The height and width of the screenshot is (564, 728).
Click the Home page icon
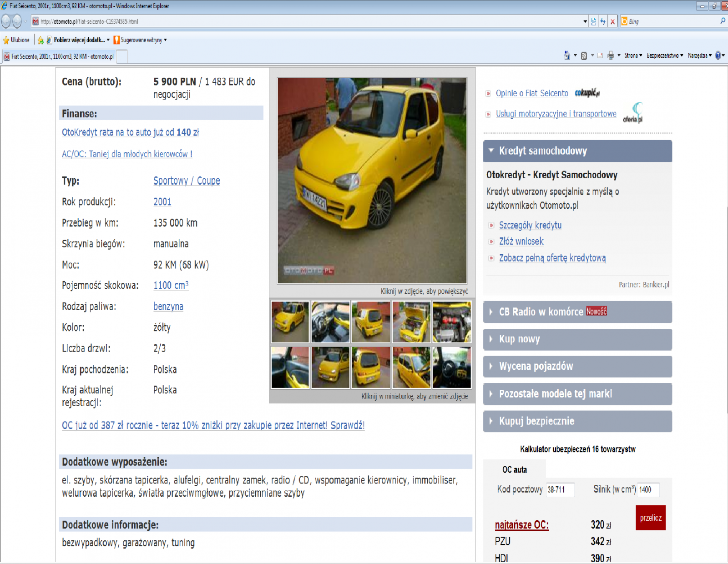click(x=567, y=55)
